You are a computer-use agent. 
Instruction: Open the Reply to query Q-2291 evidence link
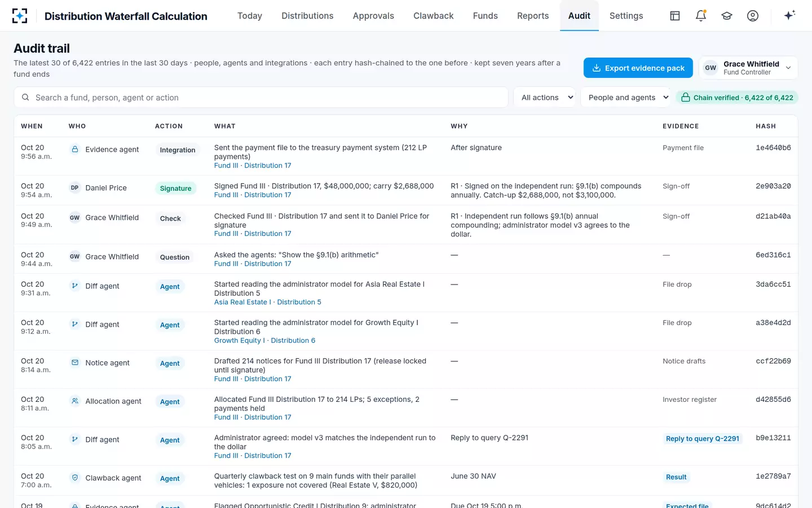coord(702,439)
